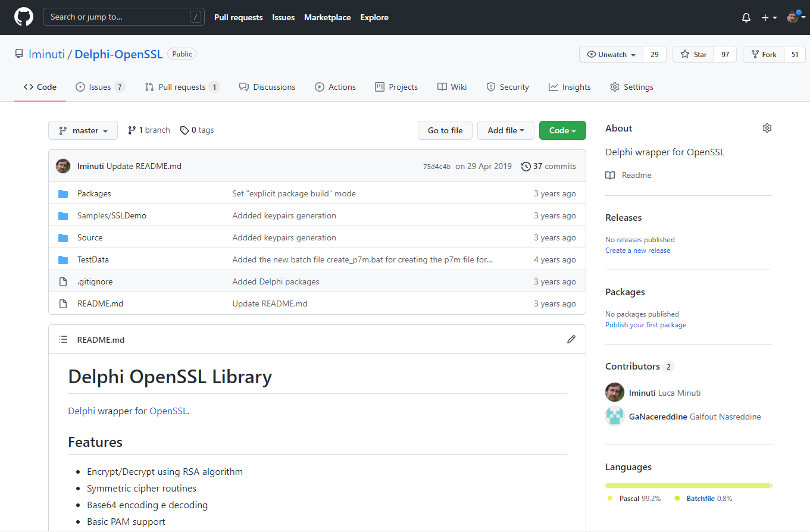
Task: Open the notifications bell
Action: tap(746, 18)
